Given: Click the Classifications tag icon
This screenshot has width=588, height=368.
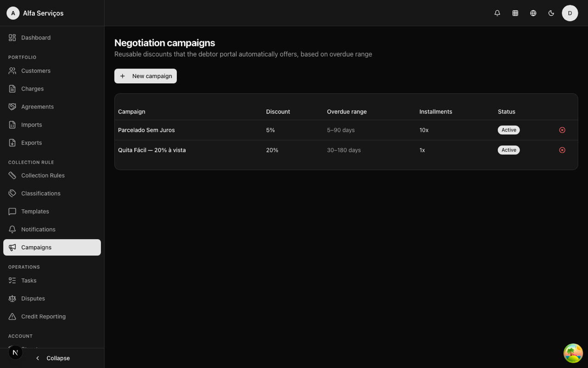Looking at the screenshot, I should pos(12,193).
